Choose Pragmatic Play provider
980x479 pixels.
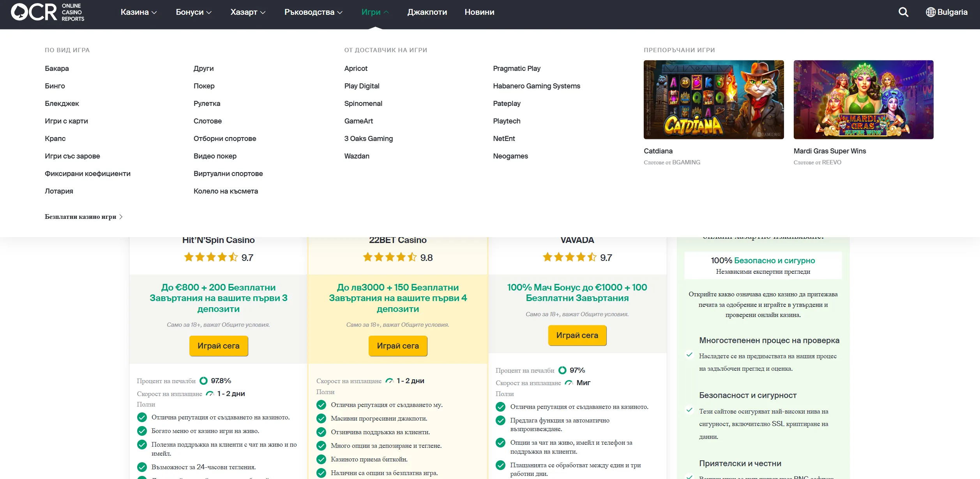pyautogui.click(x=517, y=69)
